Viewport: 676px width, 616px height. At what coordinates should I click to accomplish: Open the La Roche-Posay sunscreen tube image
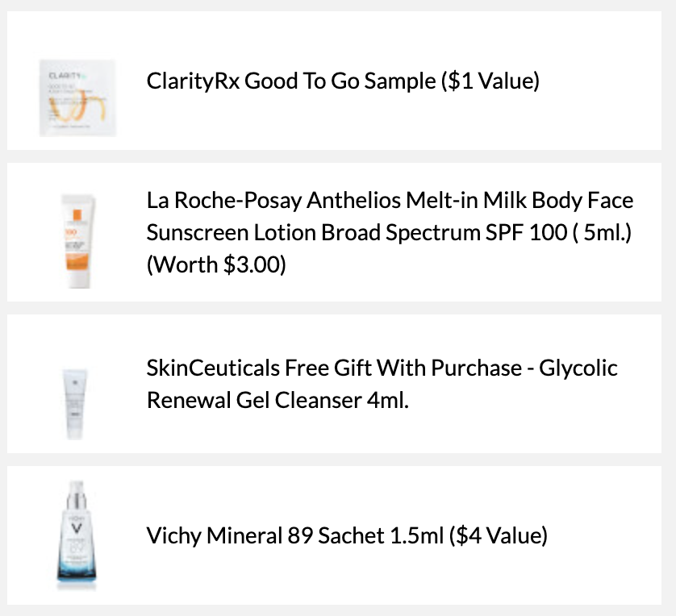tap(77, 241)
